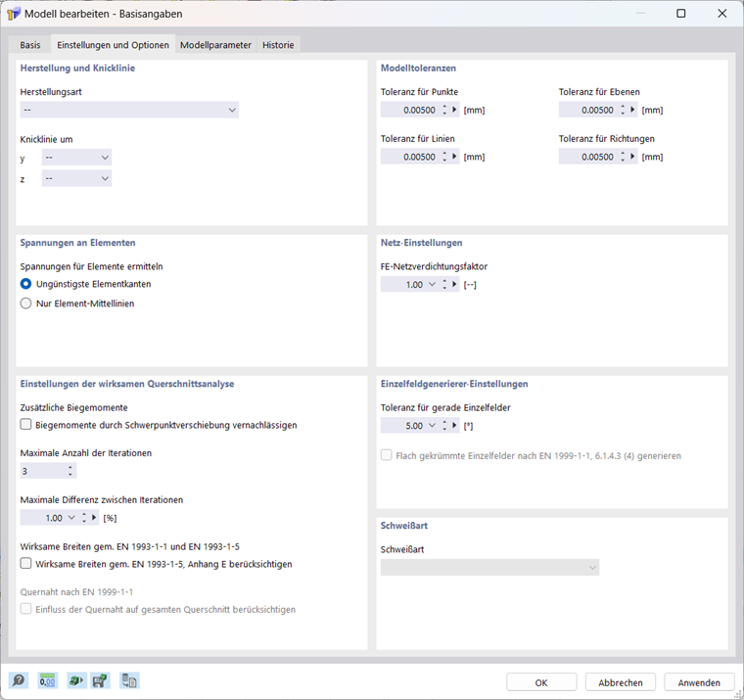Open arrow menu beside Toleranz für Richtungen
Viewport: 744px width, 700px height.
click(632, 157)
